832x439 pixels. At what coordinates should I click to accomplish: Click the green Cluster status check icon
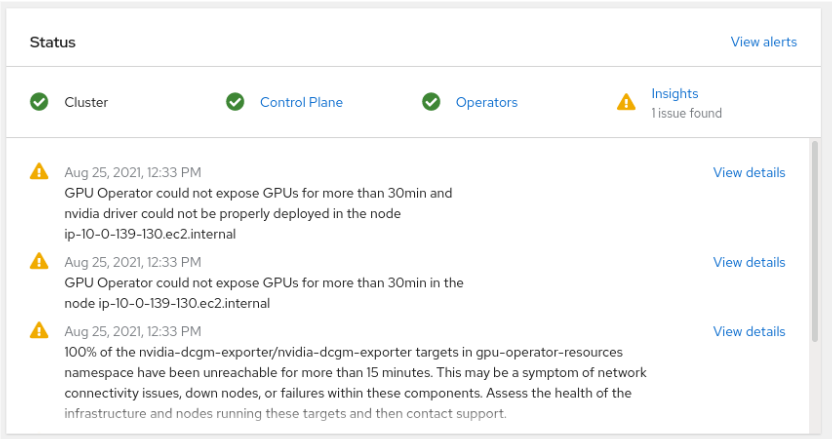(x=39, y=102)
